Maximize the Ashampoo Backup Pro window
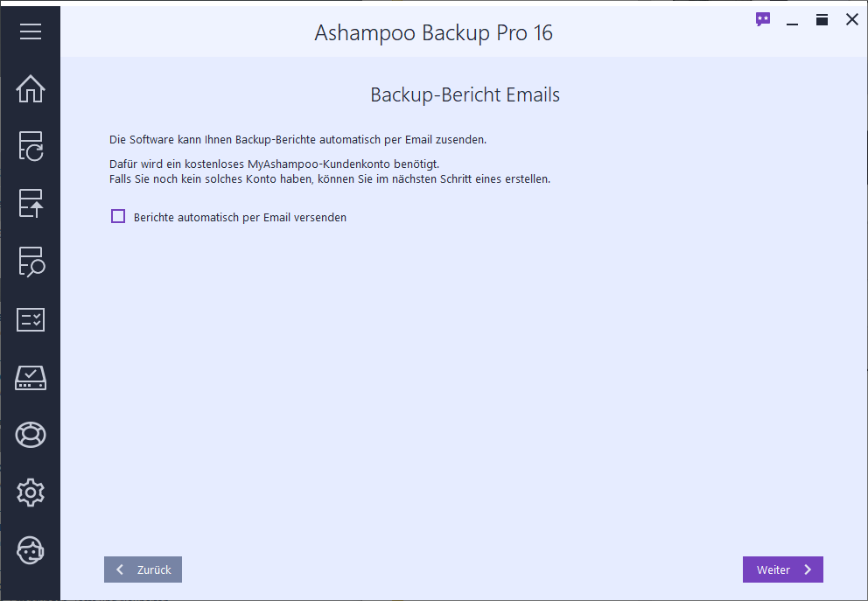The width and height of the screenshot is (868, 601). click(822, 20)
